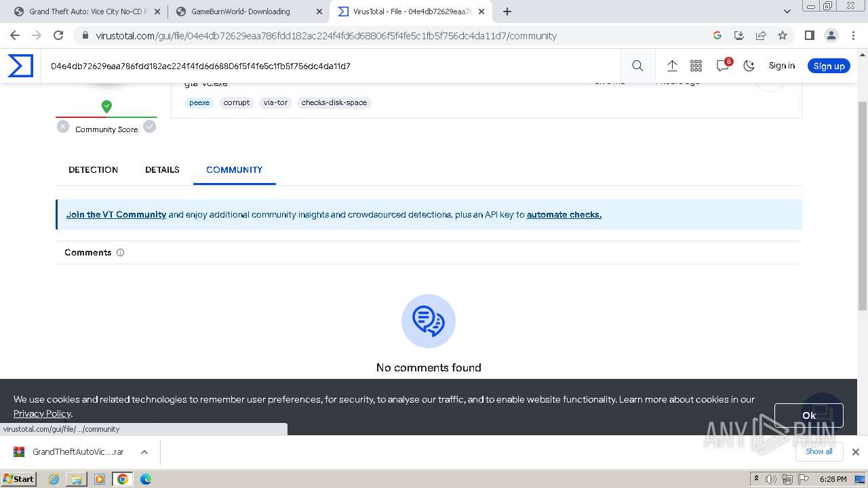Open a new browser tab
The width and height of the screenshot is (868, 488).
pyautogui.click(x=507, y=12)
